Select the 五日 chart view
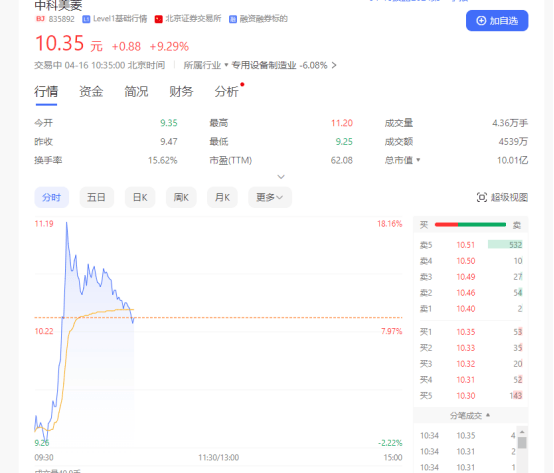This screenshot has height=473, width=554. (x=96, y=197)
